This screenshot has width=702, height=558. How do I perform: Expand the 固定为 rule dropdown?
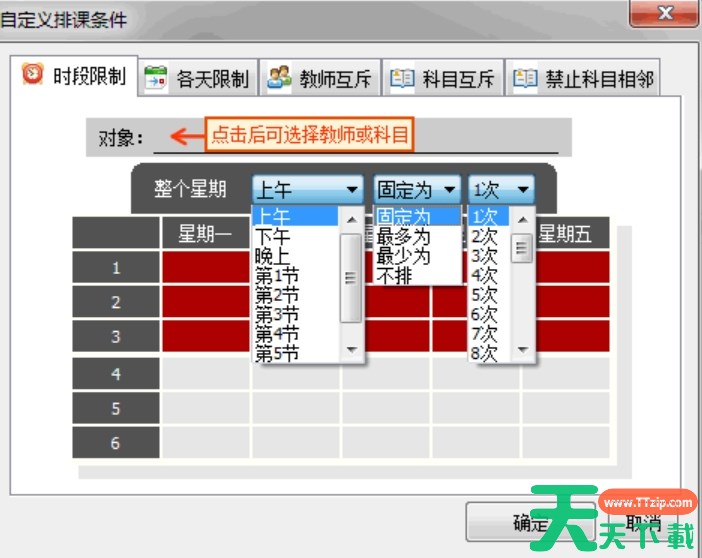(x=417, y=189)
